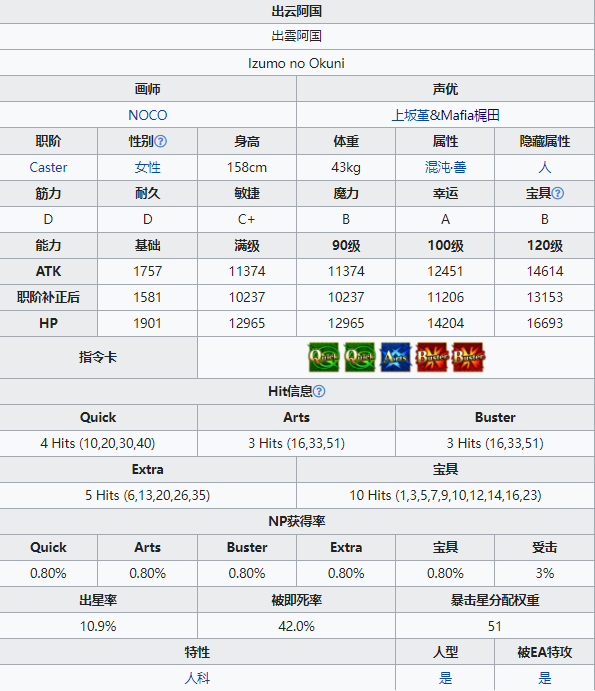The width and height of the screenshot is (595, 691).
Task: Click the 指令卡 header cell
Action: (x=98, y=357)
